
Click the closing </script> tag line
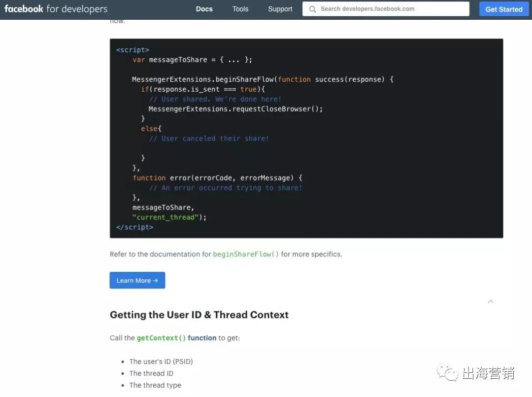(134, 227)
